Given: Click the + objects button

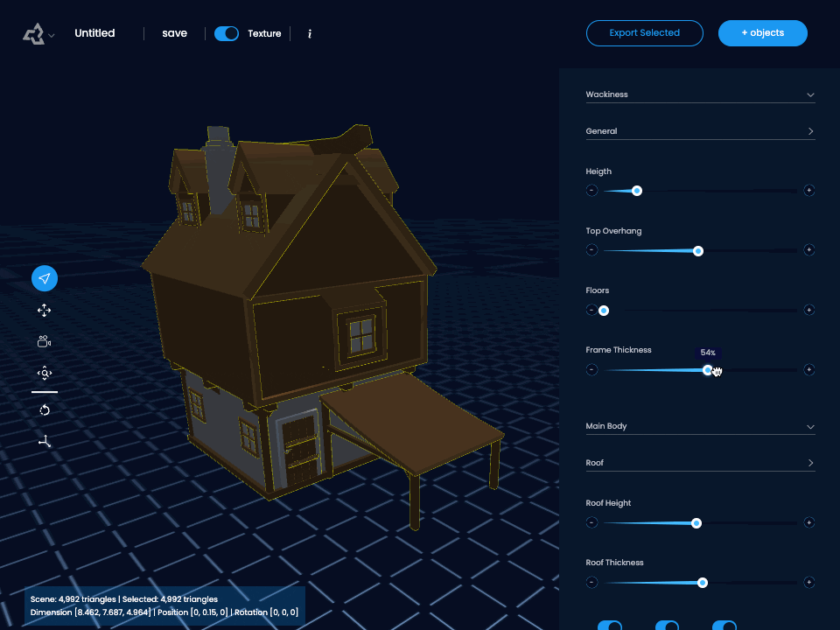Looking at the screenshot, I should [x=762, y=33].
